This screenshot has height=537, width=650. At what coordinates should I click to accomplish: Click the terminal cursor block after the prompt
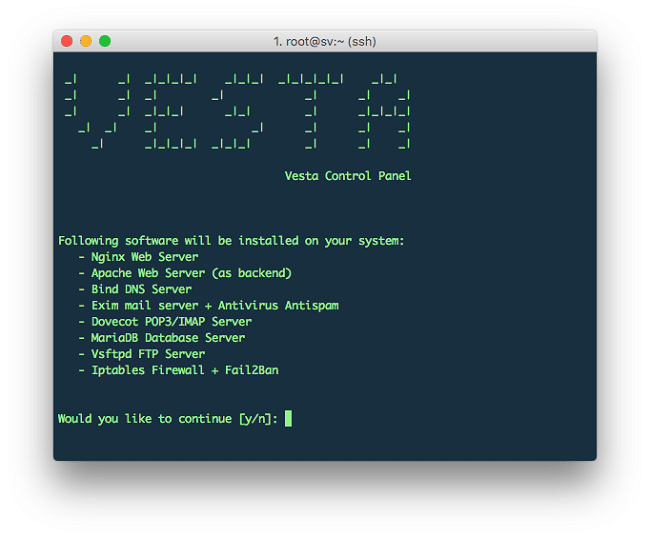[x=288, y=418]
